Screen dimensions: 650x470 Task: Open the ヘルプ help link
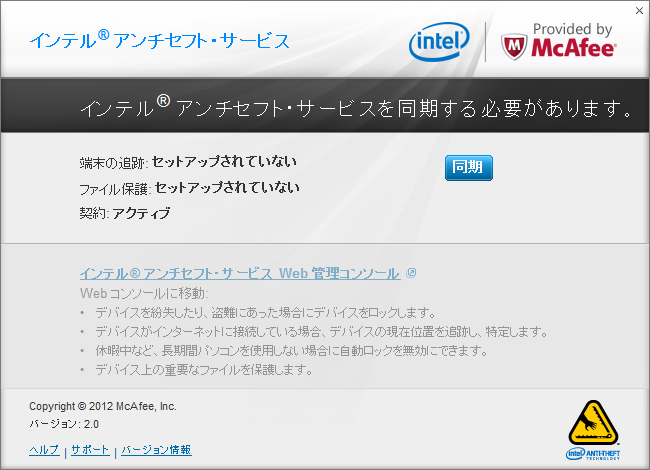coord(44,450)
